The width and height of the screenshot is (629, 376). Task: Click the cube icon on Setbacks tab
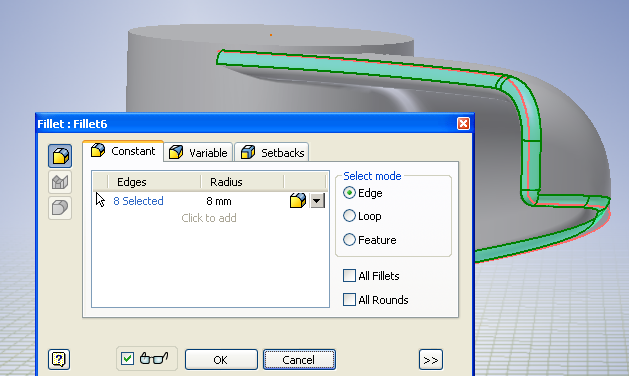pyautogui.click(x=248, y=152)
